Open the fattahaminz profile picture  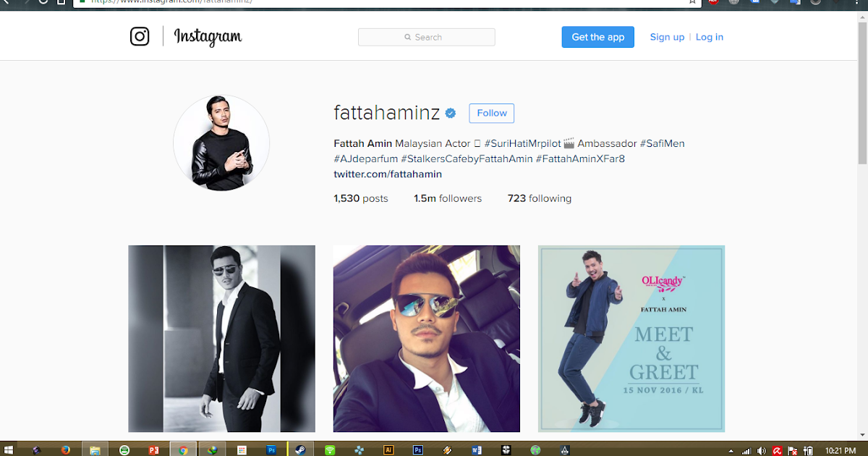(x=221, y=143)
